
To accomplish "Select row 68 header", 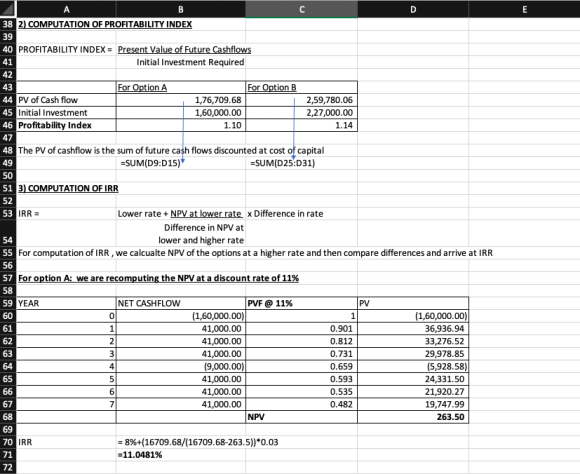I will tap(8, 417).
